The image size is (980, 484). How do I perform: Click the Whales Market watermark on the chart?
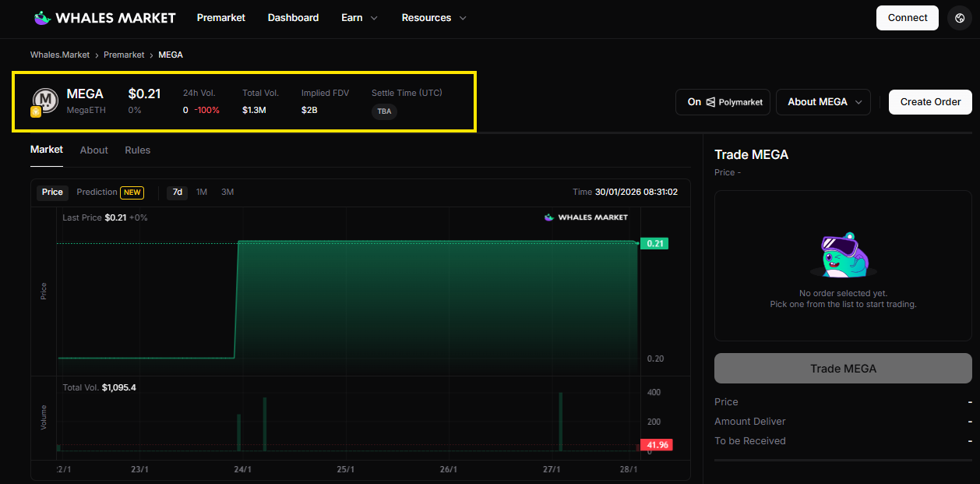586,217
